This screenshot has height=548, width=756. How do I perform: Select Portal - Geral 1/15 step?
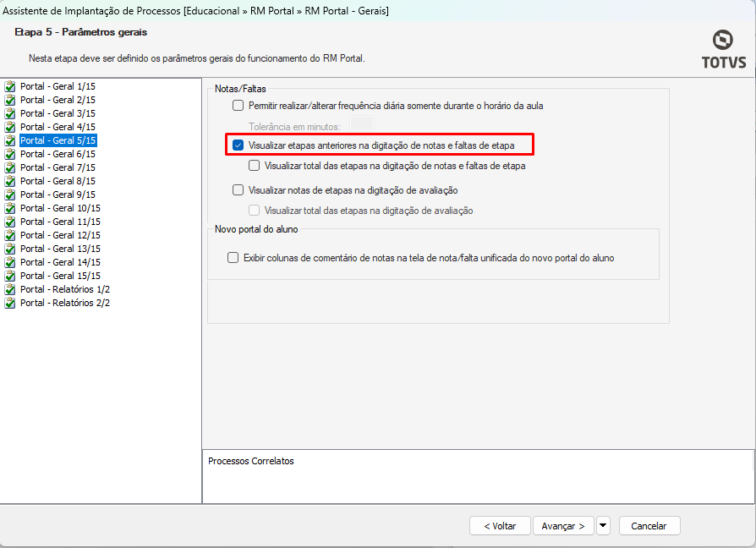coord(58,86)
